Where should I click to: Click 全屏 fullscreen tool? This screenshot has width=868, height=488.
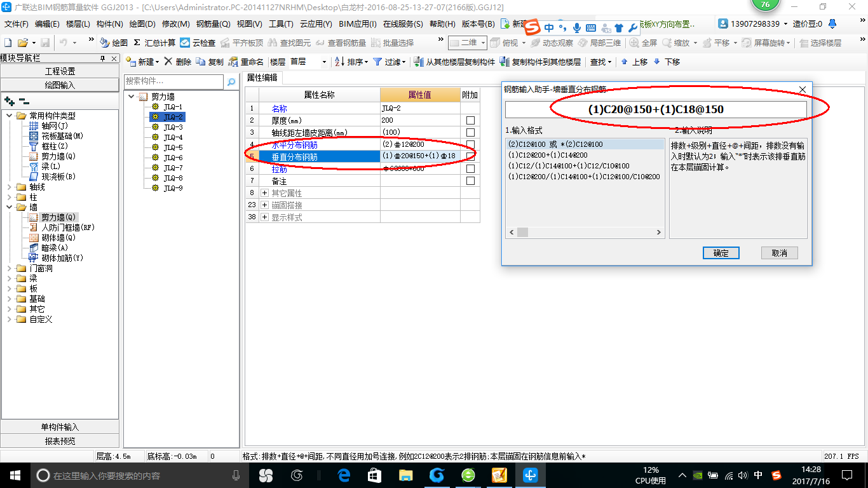(643, 43)
